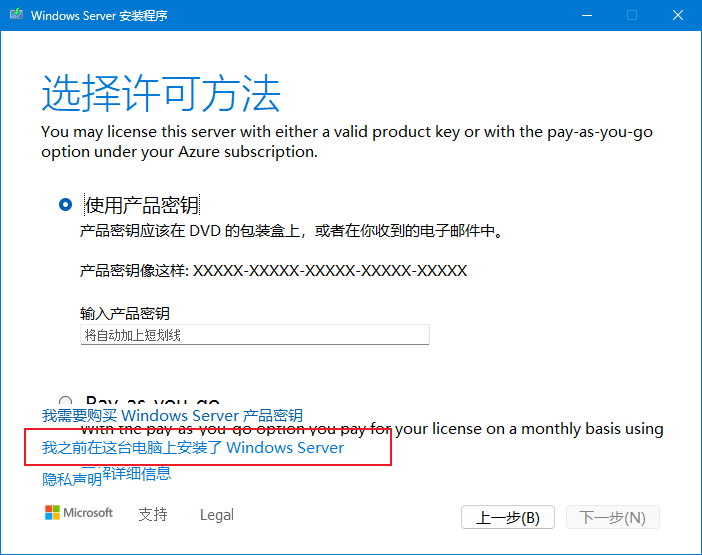Open the Legal footer link
The height and width of the screenshot is (555, 702).
point(217,515)
